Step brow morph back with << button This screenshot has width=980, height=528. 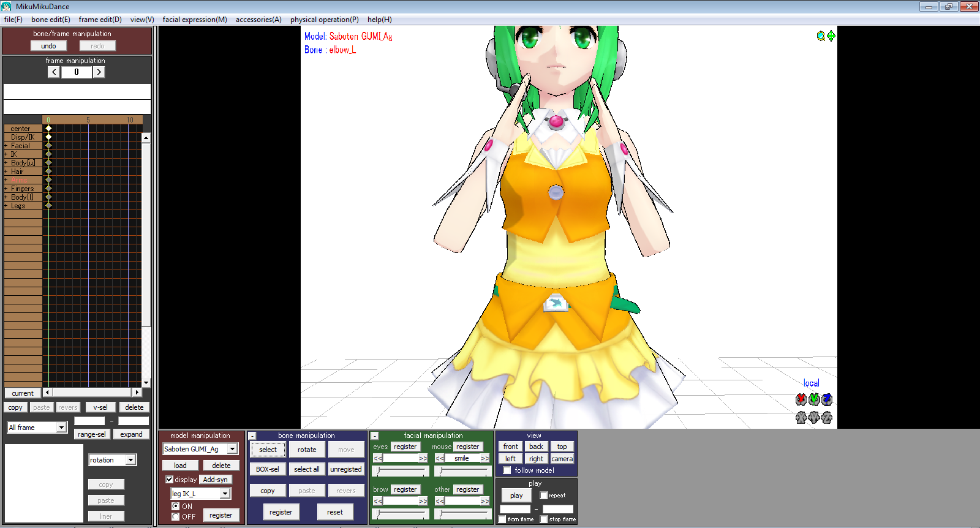click(x=378, y=501)
